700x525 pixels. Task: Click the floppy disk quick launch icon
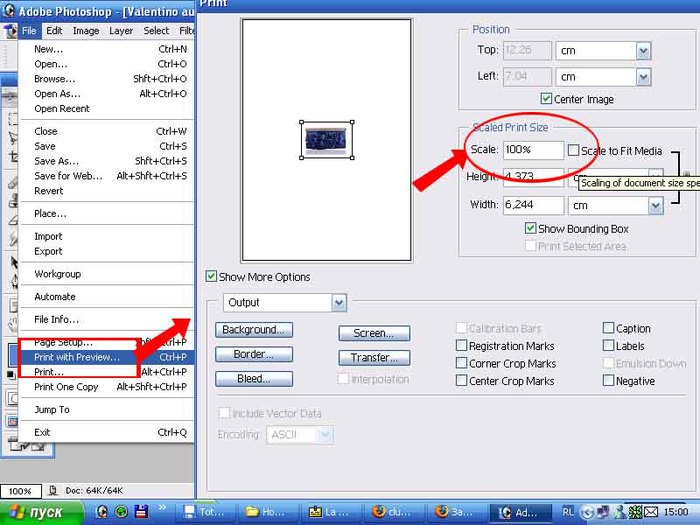pos(141,512)
